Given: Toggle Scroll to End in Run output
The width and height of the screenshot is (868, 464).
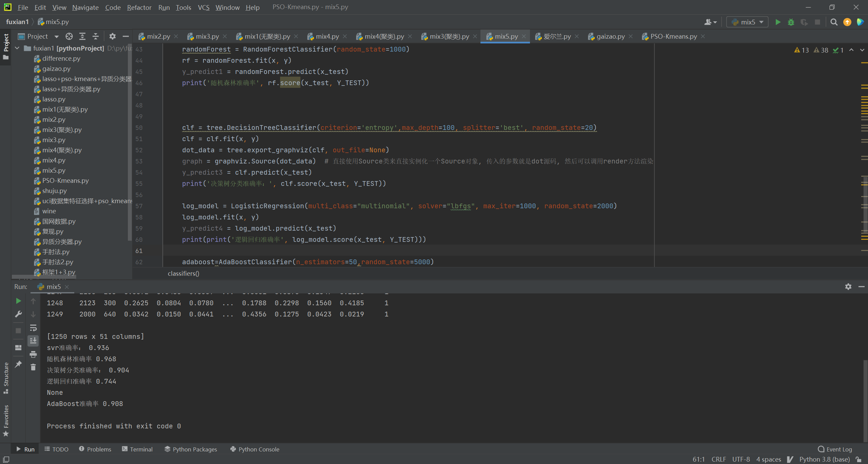Looking at the screenshot, I should [33, 341].
